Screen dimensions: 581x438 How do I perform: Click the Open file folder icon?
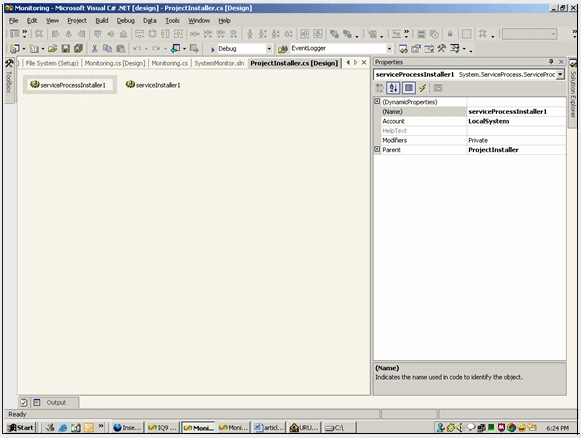click(52, 49)
